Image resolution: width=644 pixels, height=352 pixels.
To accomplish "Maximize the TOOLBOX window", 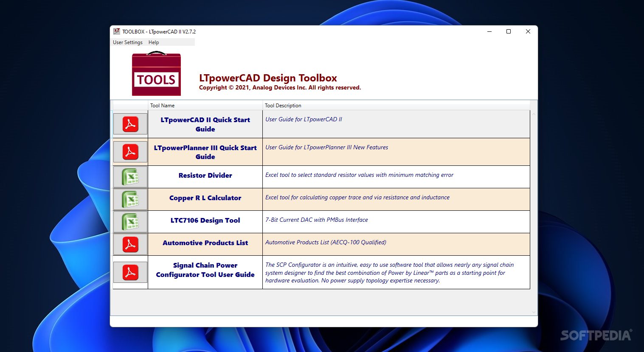I will click(x=509, y=31).
